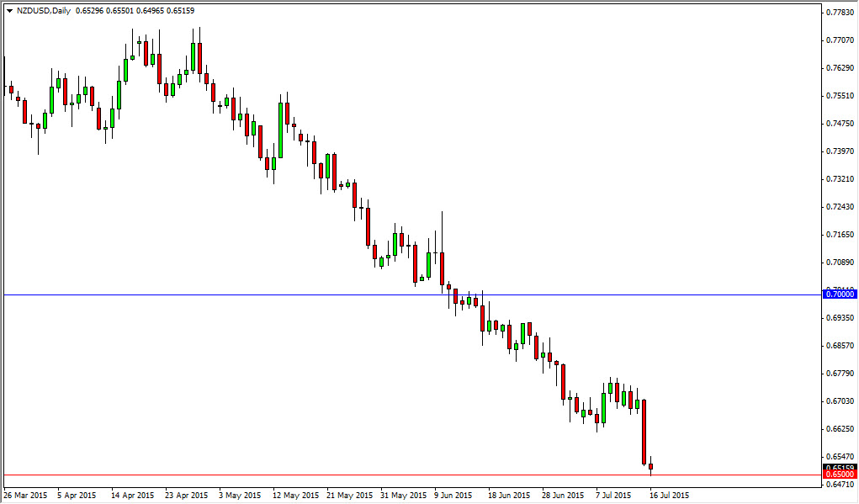Select the vertical price axis scale
859x504 pixels.
click(x=839, y=252)
